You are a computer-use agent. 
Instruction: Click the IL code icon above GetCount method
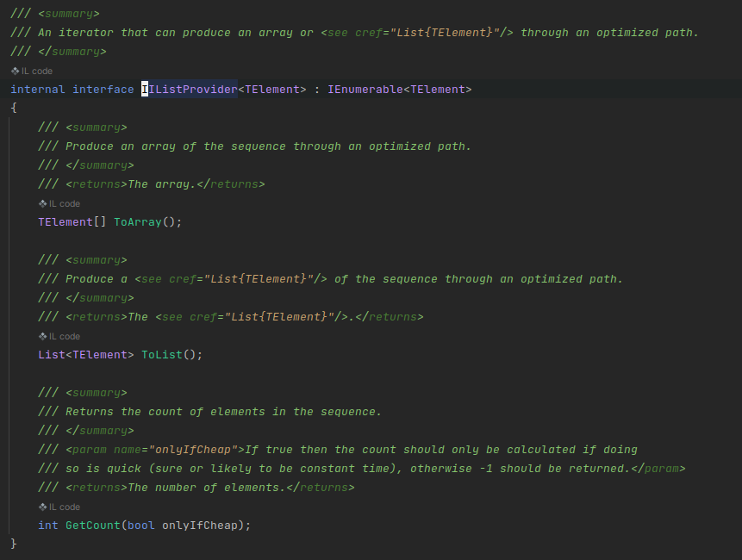click(42, 507)
